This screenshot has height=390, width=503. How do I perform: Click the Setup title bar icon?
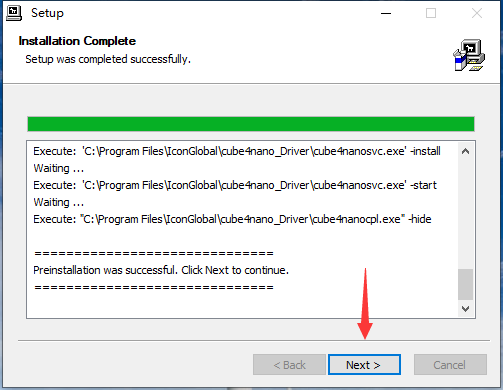[14, 13]
